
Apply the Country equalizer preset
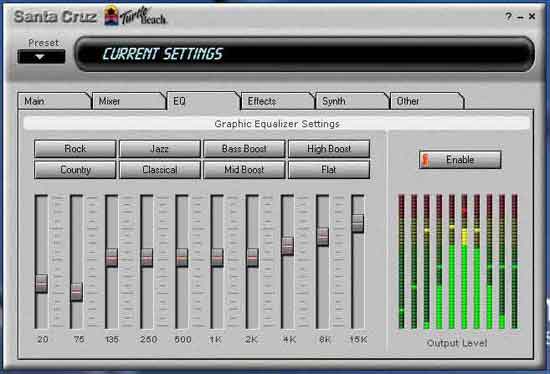75,170
